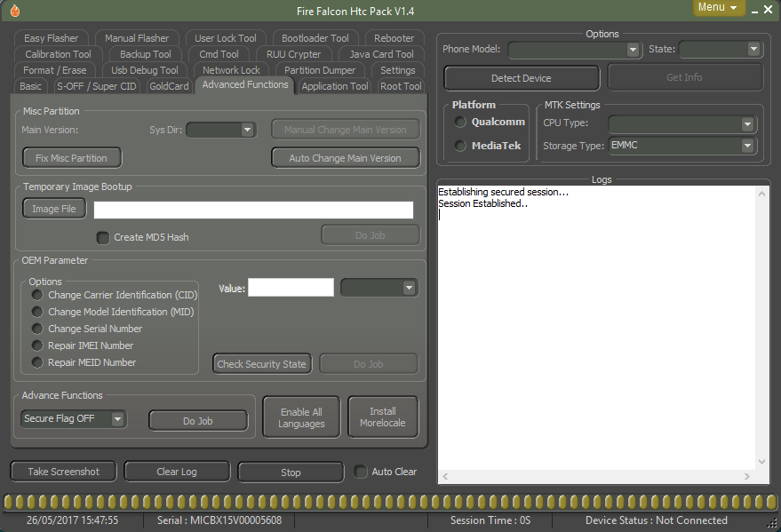Open the Format / Erase tab
The image size is (781, 532).
[x=54, y=70]
